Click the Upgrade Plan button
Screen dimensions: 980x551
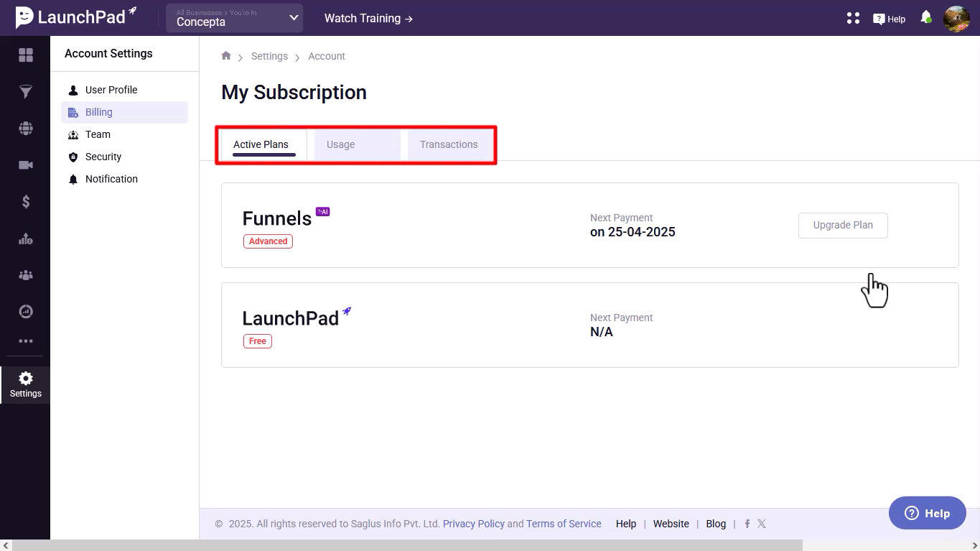pyautogui.click(x=843, y=225)
